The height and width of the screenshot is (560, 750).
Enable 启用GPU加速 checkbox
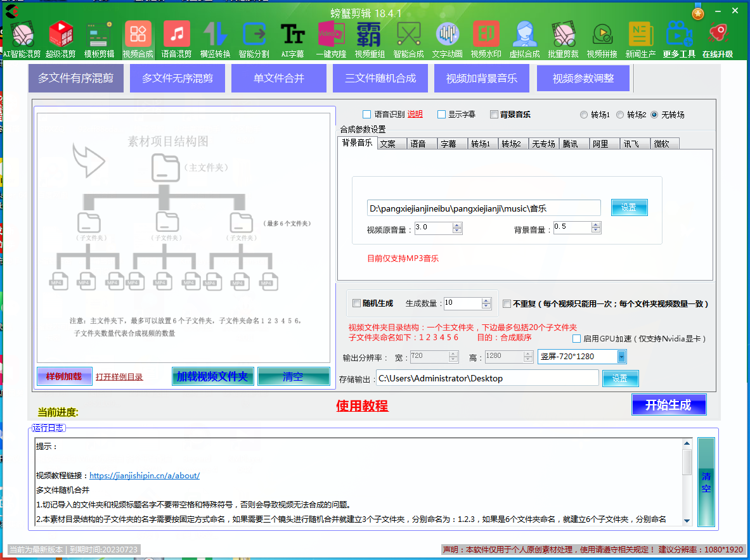577,338
